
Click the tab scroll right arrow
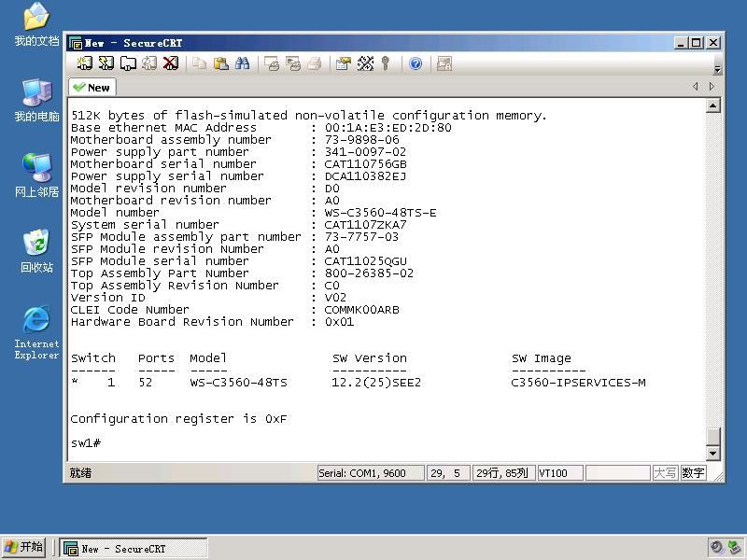click(x=712, y=87)
